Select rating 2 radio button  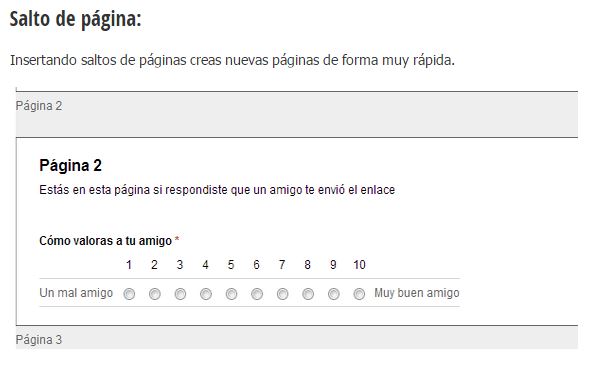(x=155, y=294)
